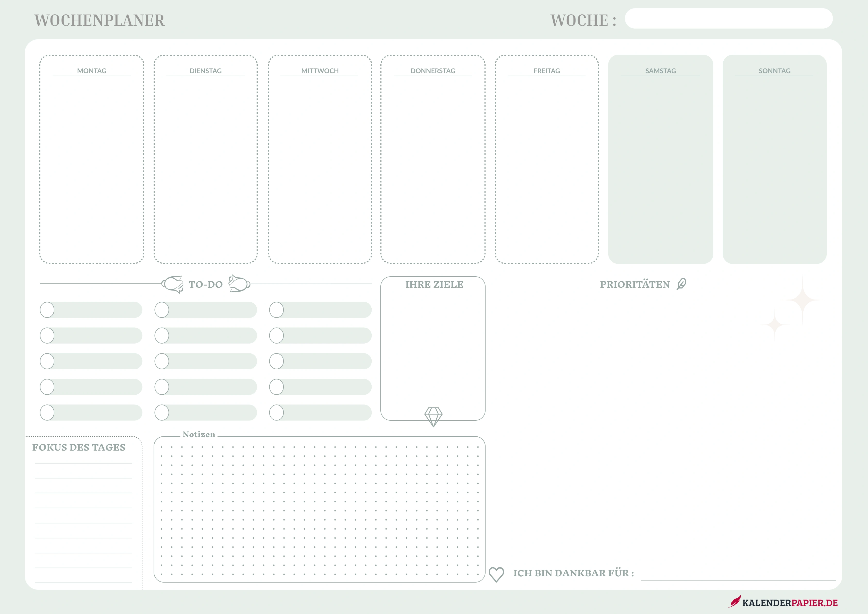This screenshot has height=614, width=868.
Task: Click the heart icon beside Ich bin dankbar
Action: pyautogui.click(x=496, y=574)
